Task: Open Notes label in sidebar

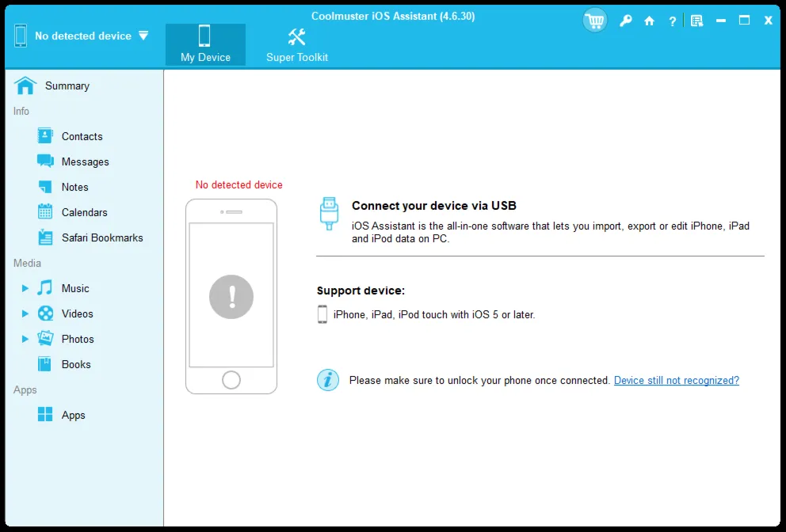Action: pos(74,187)
